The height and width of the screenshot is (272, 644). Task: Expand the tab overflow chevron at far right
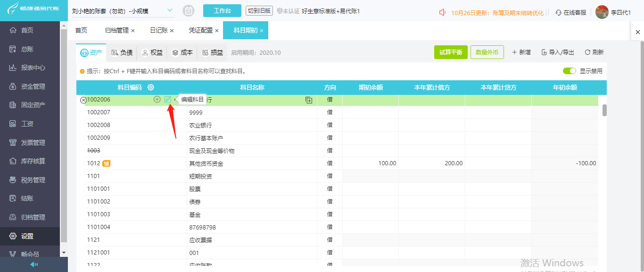tap(638, 32)
